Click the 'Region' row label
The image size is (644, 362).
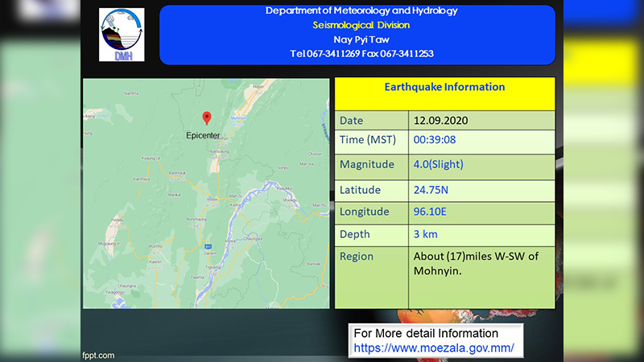[x=357, y=257]
